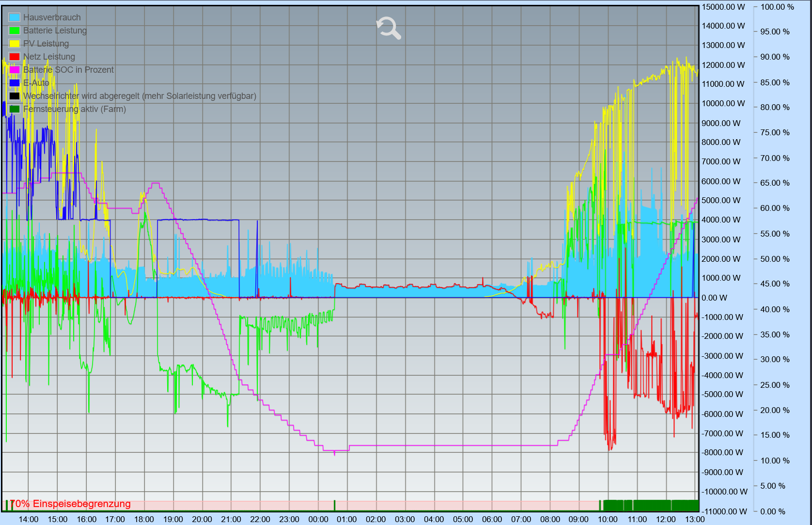The width and height of the screenshot is (812, 525).
Task: Click the 00:00 time axis label
Action: pyautogui.click(x=318, y=519)
